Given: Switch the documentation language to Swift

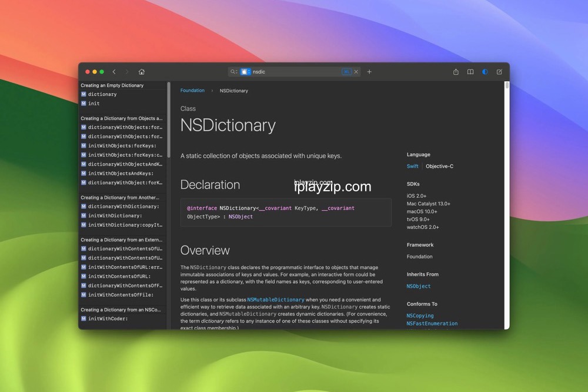Looking at the screenshot, I should click(x=413, y=166).
